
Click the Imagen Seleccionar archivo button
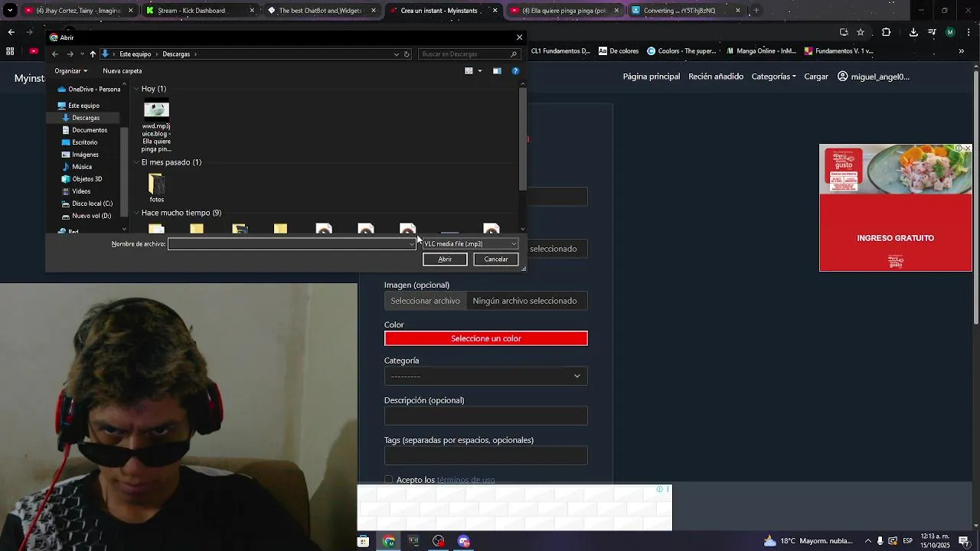coord(425,301)
